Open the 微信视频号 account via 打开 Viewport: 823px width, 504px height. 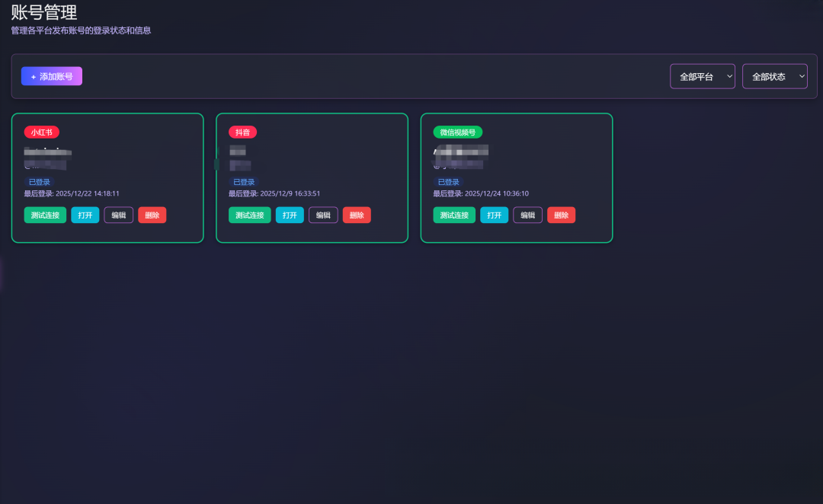(495, 215)
